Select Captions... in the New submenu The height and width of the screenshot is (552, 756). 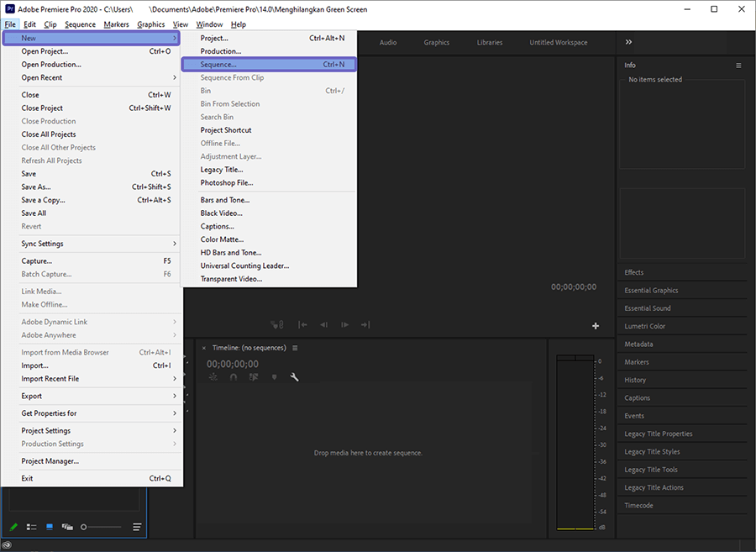tap(269, 226)
